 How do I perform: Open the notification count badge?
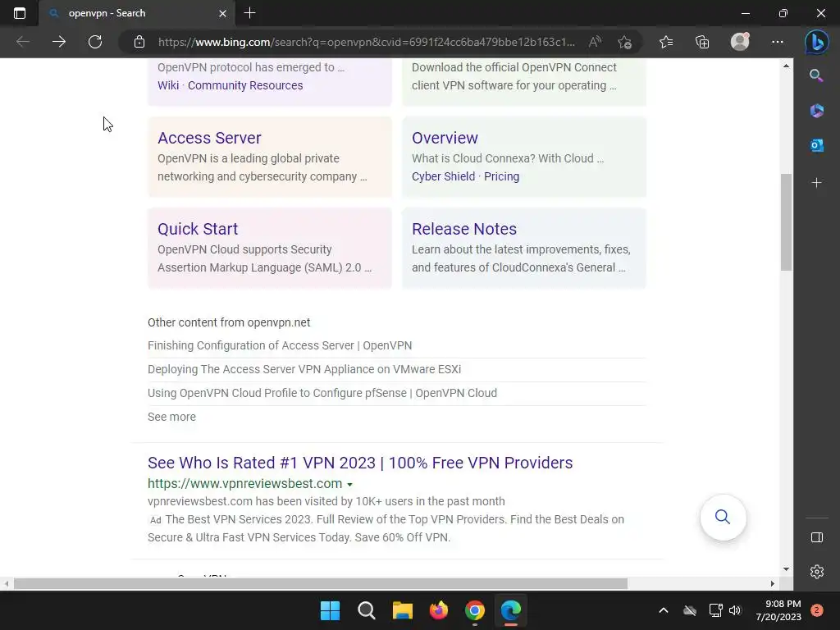click(817, 610)
